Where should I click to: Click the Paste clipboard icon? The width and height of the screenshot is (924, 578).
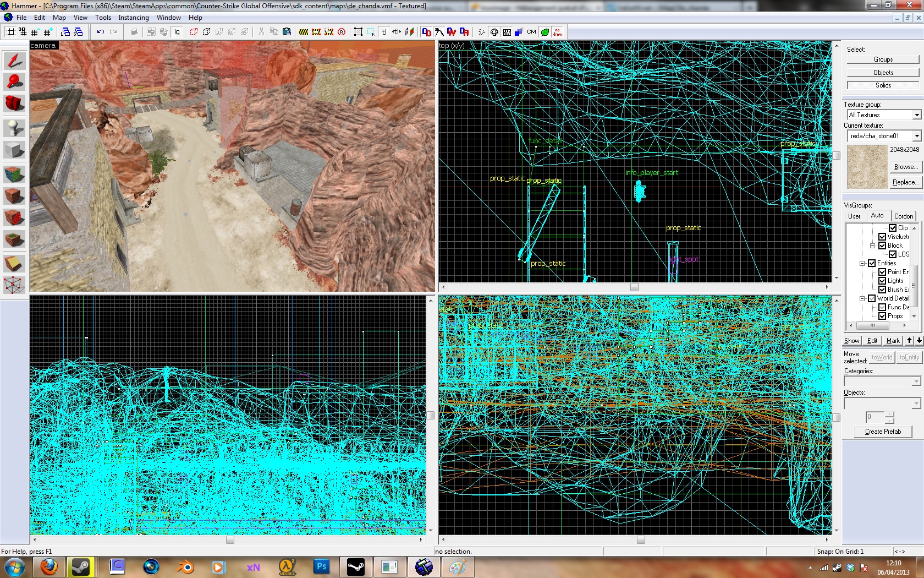tap(287, 32)
